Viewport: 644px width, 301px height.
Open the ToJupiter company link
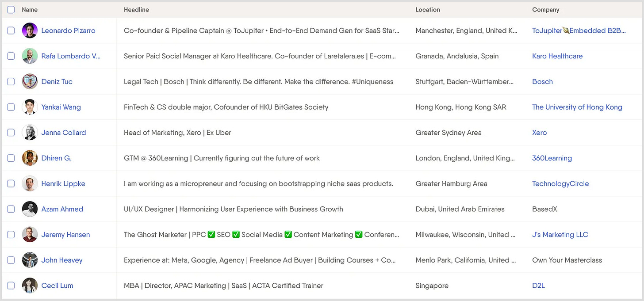click(x=579, y=30)
